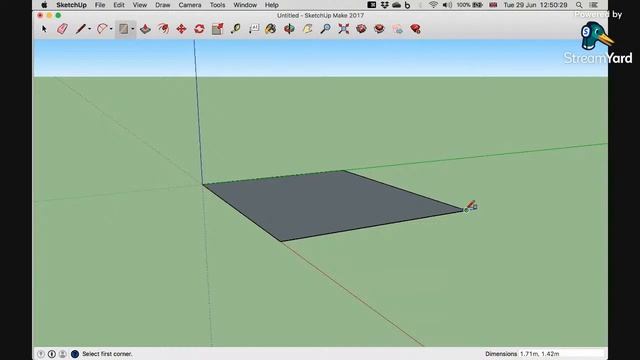This screenshot has height=360, width=640.
Task: Click the geo-location status bar icon
Action: (x=41, y=354)
